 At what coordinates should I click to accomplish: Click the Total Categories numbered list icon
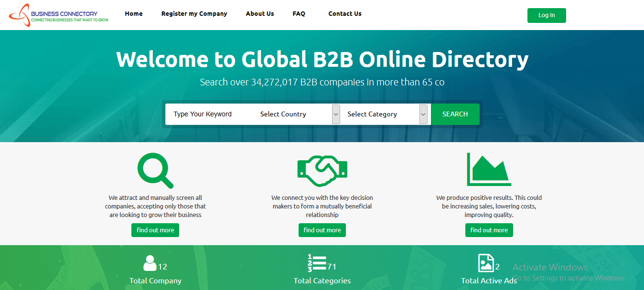click(x=317, y=263)
